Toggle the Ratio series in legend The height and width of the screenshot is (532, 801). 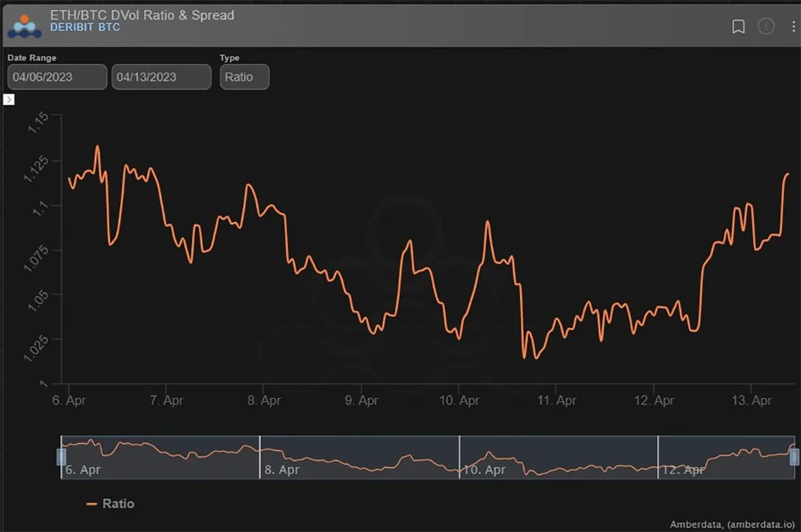[111, 503]
